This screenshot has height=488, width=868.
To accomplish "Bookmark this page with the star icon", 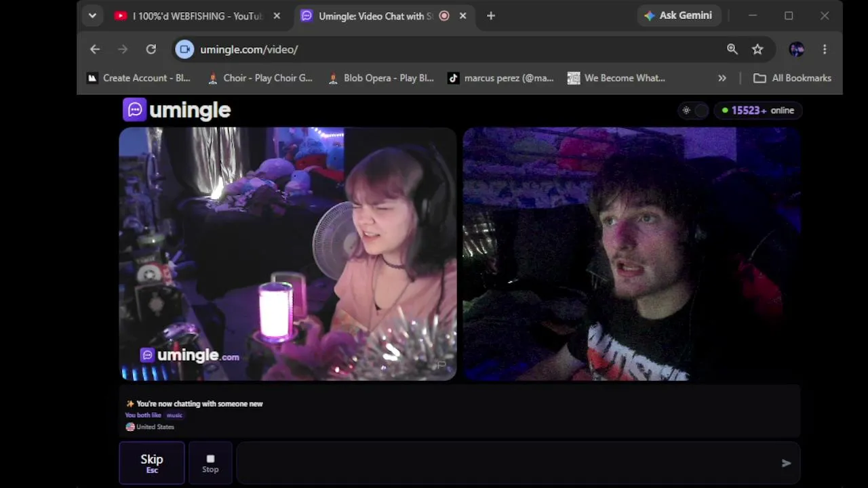I will [757, 49].
